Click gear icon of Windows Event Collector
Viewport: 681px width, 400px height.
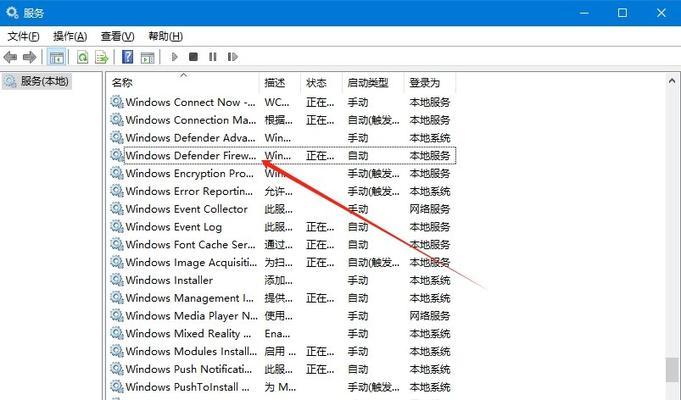tap(117, 208)
